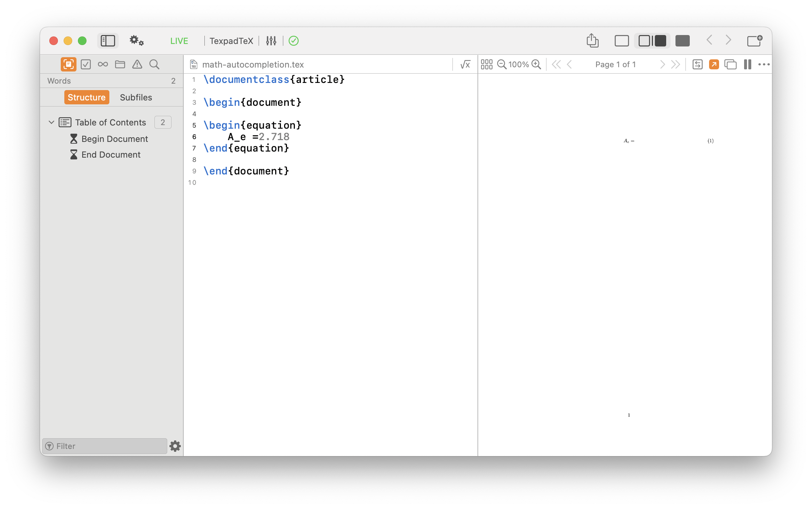Zoom in the PDF preview
The height and width of the screenshot is (509, 812).
tap(536, 64)
